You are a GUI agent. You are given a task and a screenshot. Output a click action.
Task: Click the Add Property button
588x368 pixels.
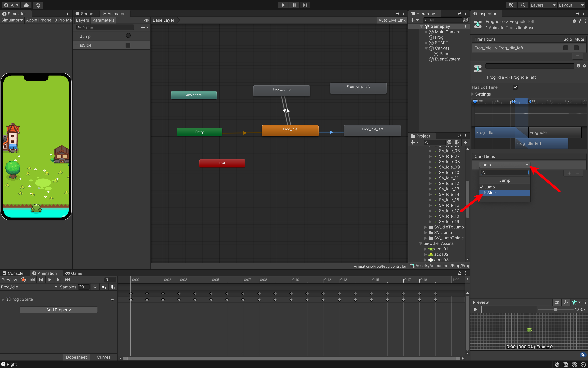coord(59,310)
